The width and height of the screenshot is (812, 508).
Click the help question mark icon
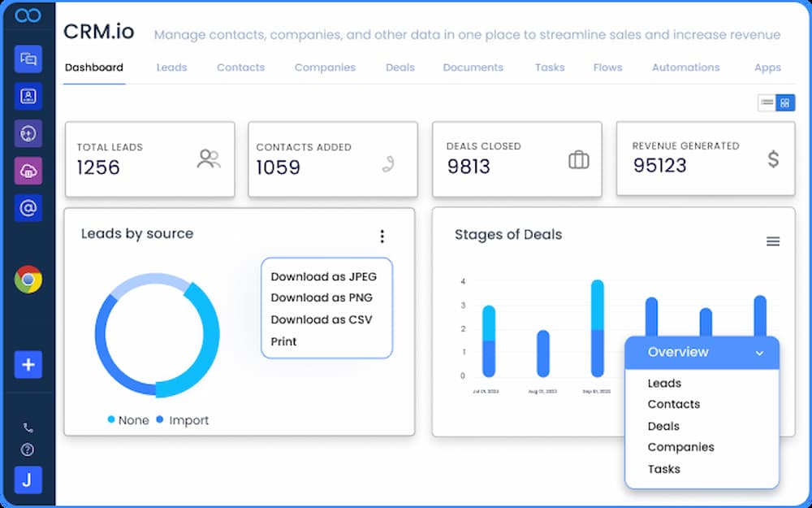tap(28, 449)
